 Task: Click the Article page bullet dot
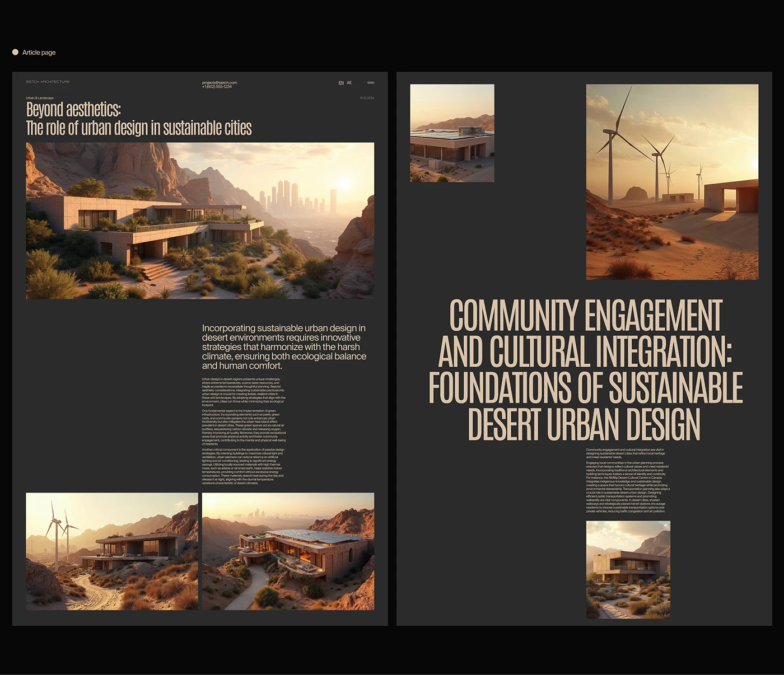pos(15,52)
